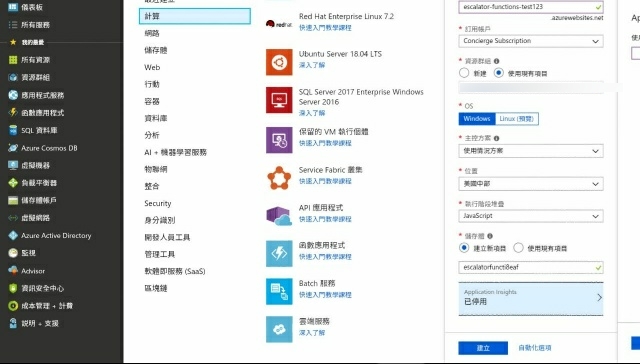Click the 雲端服務 cloud icon
Image resolution: width=640 pixels, height=364 pixels.
[x=279, y=329]
